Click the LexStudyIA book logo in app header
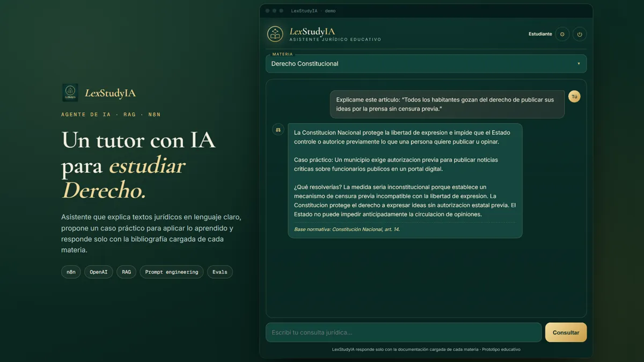 275,34
